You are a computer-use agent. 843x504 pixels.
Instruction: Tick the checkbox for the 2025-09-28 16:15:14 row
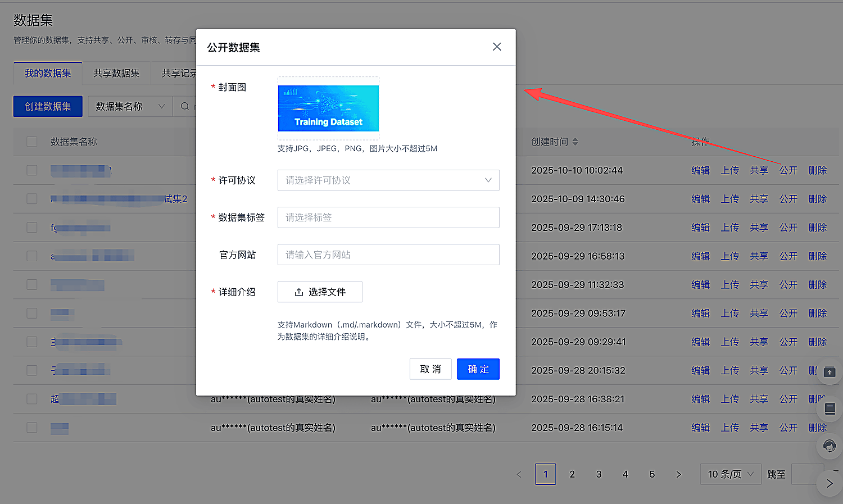point(32,428)
